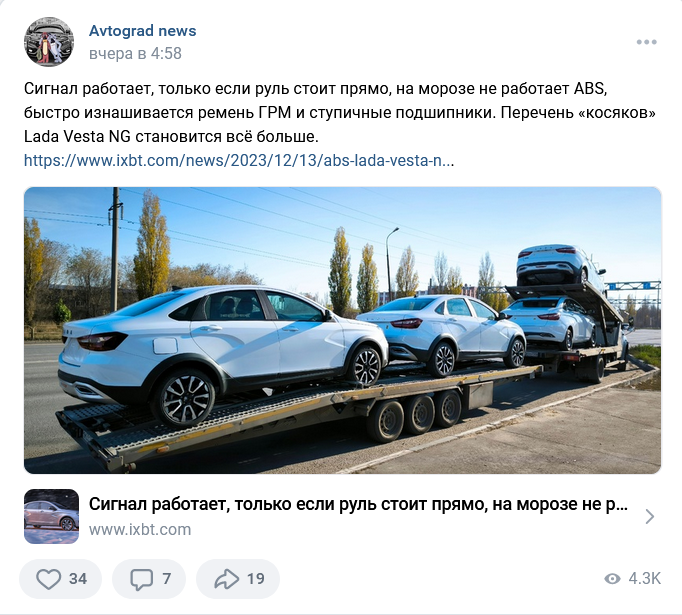Click the post text about Lada Vesta NG
The height and width of the screenshot is (615, 682).
(340, 113)
